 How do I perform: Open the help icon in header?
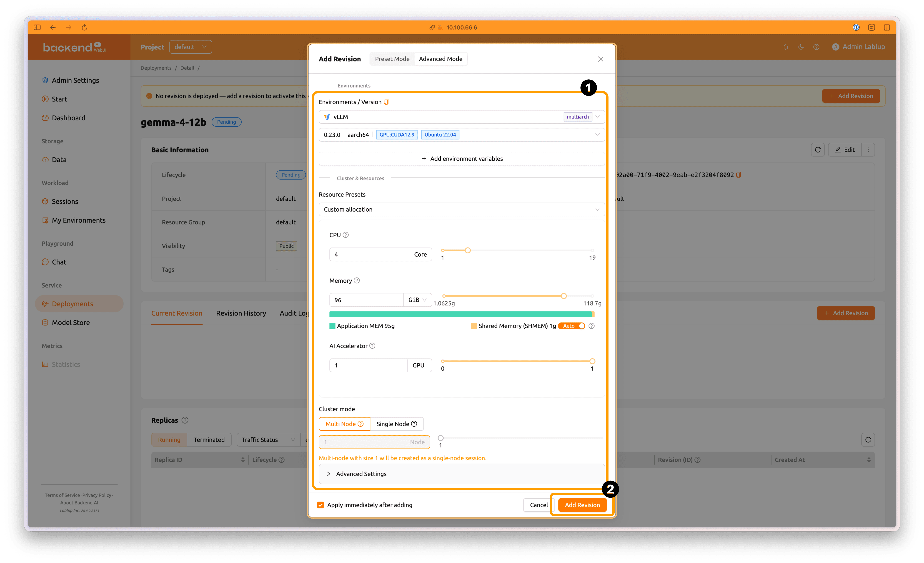[816, 47]
